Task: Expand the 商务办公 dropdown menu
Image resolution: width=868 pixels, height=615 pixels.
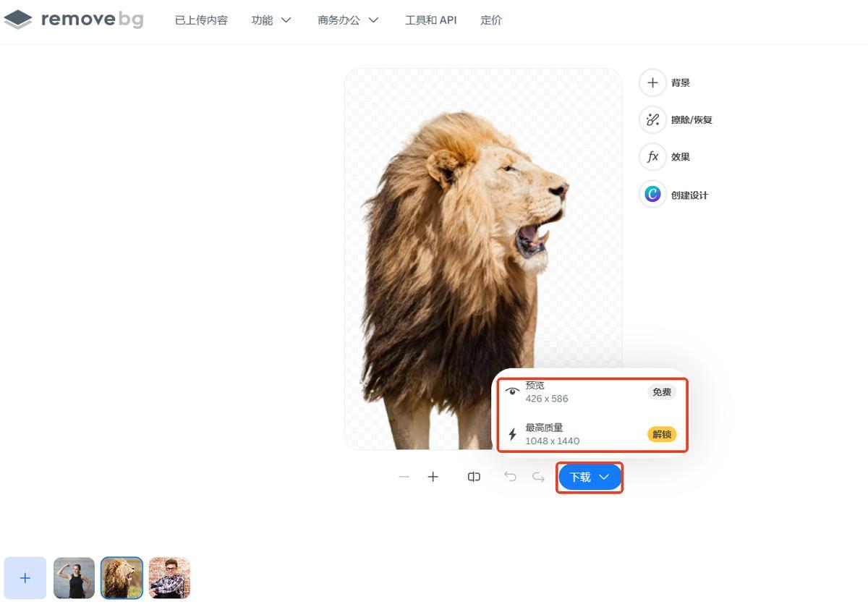Action: [348, 20]
